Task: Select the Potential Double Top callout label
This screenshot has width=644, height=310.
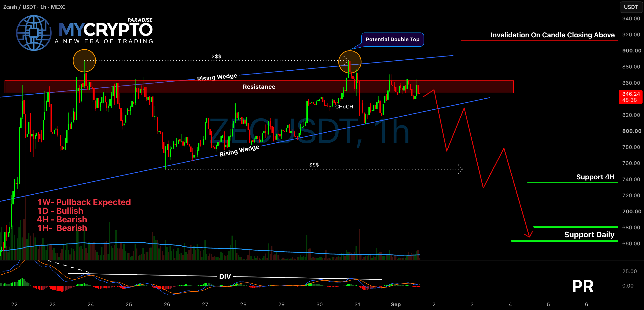Action: 392,39
